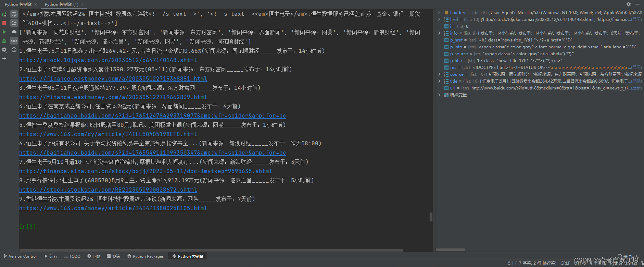Attach the debugger using the bug icon
The width and height of the screenshot is (644, 267).
pyautogui.click(x=4, y=41)
